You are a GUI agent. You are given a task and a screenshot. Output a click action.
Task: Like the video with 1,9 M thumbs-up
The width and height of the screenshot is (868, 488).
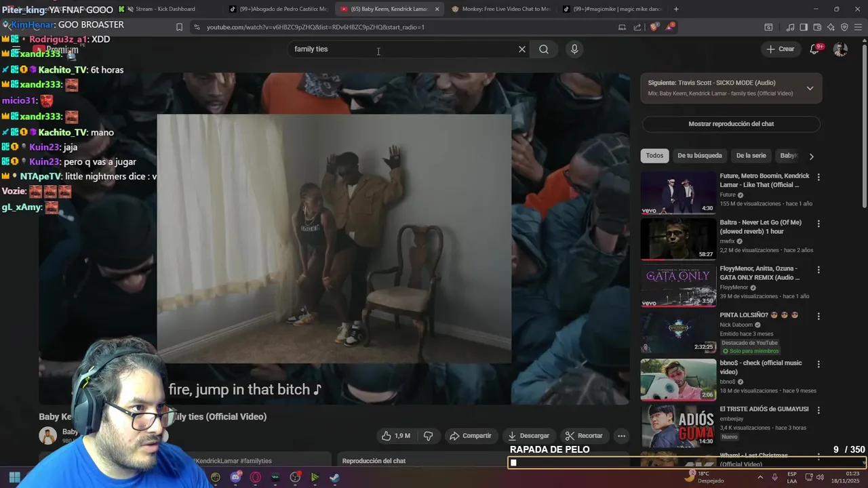[x=395, y=436]
